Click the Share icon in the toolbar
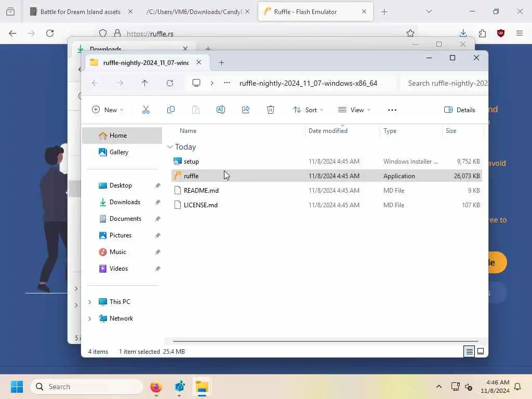 pos(246,110)
